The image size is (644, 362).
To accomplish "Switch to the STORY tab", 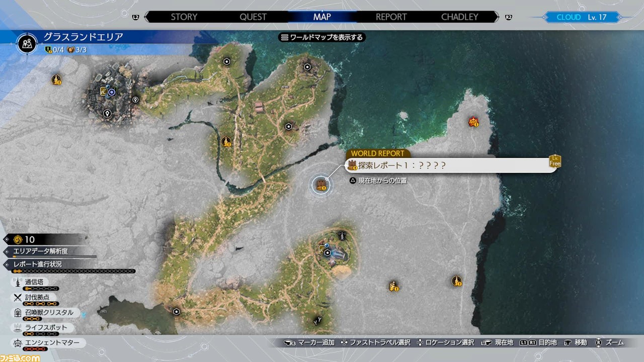I will 184,17.
